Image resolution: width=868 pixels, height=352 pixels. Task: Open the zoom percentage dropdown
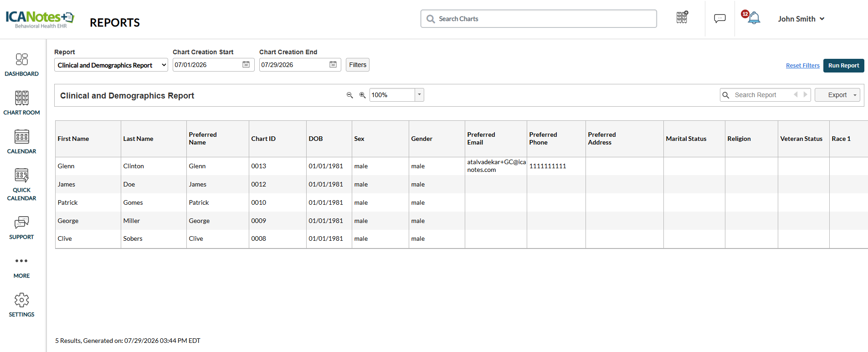click(x=419, y=95)
